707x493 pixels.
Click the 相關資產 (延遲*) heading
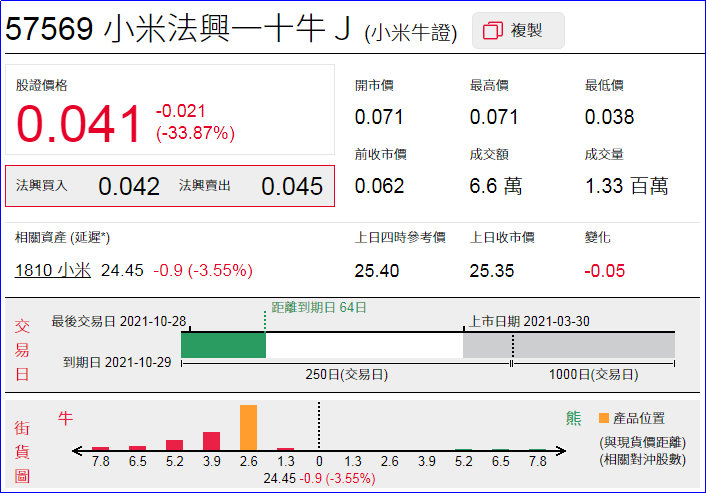coord(62,237)
